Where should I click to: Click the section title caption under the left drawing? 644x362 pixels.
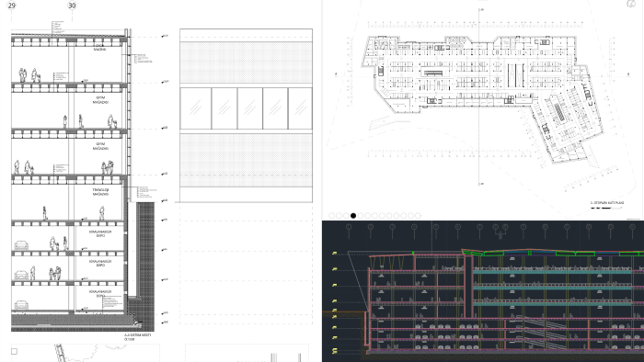[x=138, y=337]
